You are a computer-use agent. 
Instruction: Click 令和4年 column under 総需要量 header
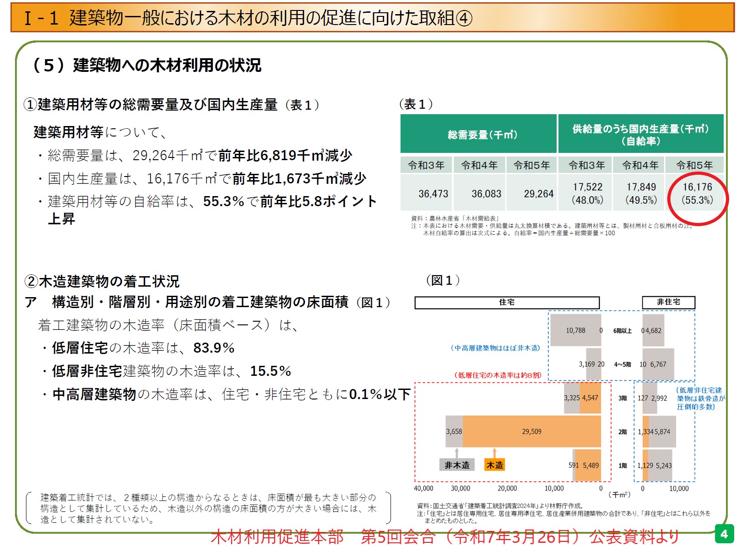[x=479, y=165]
